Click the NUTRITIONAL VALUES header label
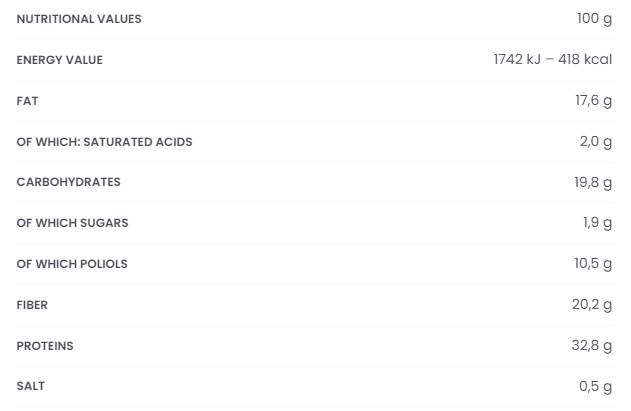 pyautogui.click(x=79, y=19)
